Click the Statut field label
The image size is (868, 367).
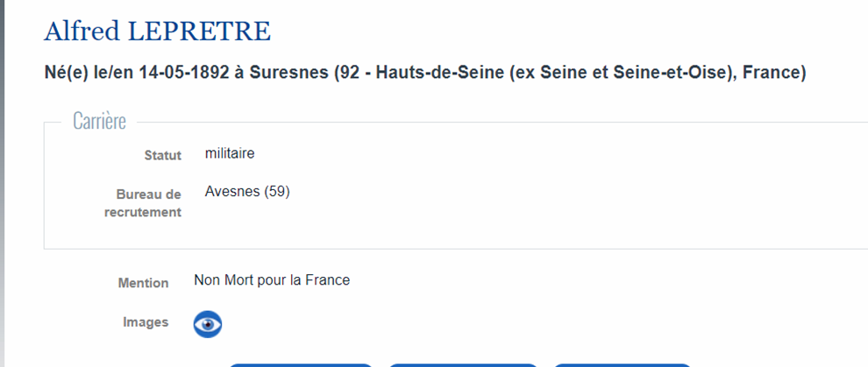pos(163,156)
